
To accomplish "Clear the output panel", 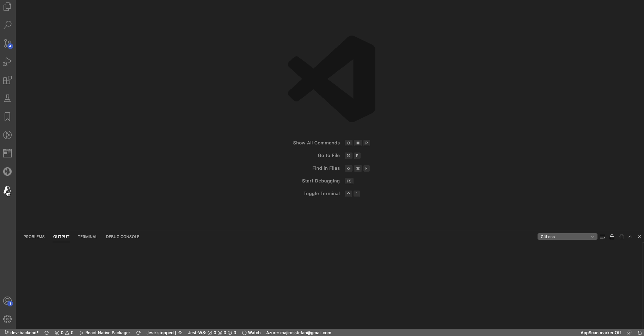I will (x=603, y=237).
